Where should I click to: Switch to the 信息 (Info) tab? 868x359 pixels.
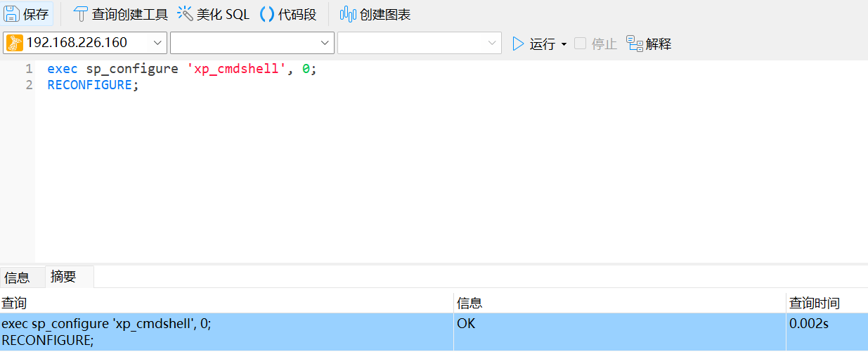pyautogui.click(x=18, y=278)
